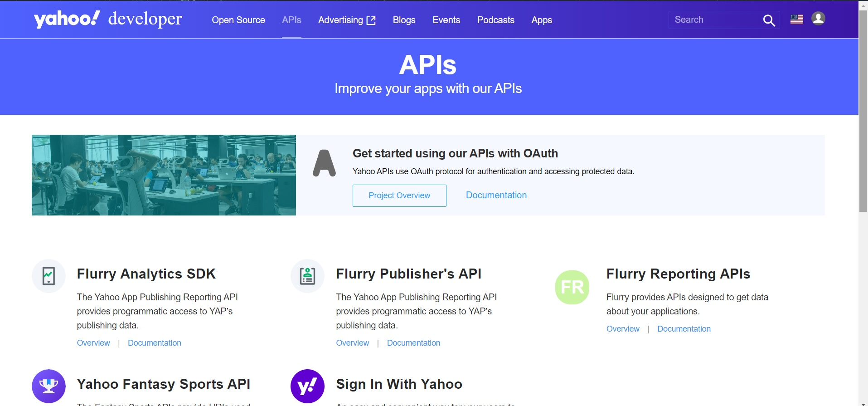Open Flurry Analytics SDK Overview link
Screen dimensions: 868x406
click(93, 343)
